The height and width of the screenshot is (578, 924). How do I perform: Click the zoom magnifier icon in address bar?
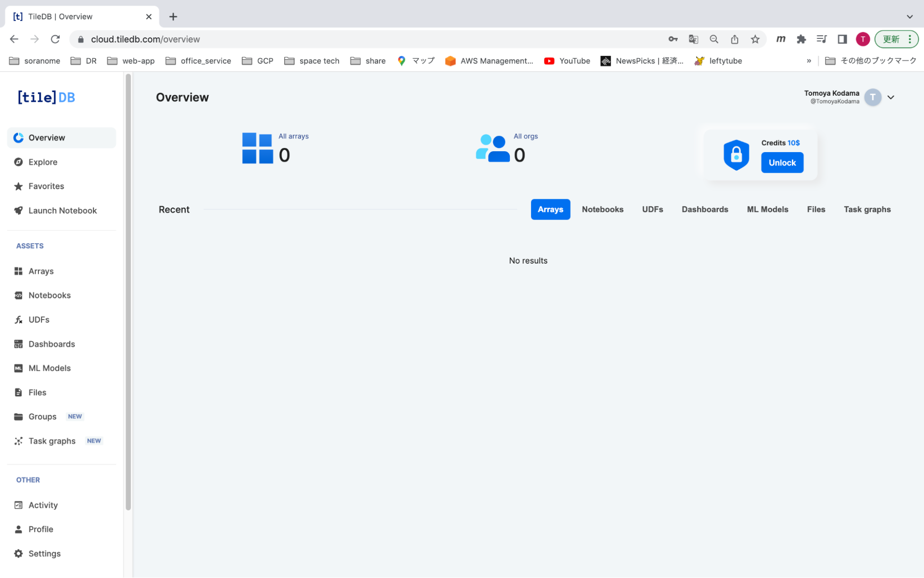[714, 39]
